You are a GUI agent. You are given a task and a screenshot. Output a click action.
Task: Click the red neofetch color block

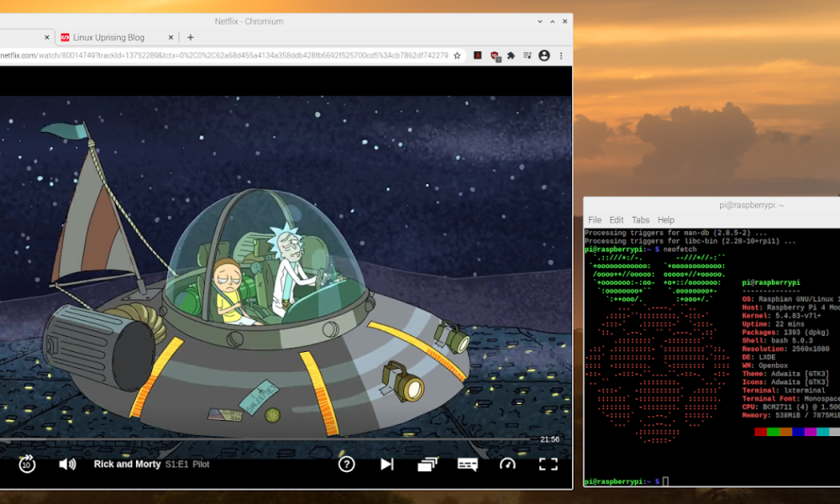tap(761, 432)
